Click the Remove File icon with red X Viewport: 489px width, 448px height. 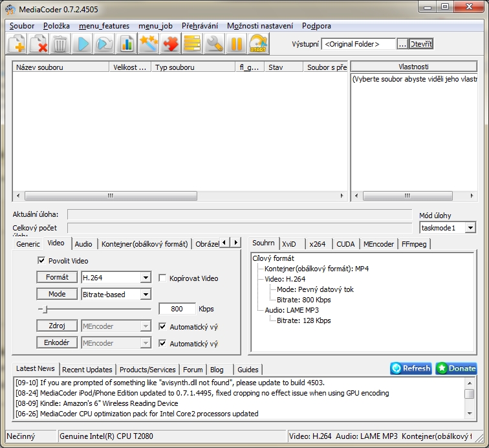tap(39, 44)
